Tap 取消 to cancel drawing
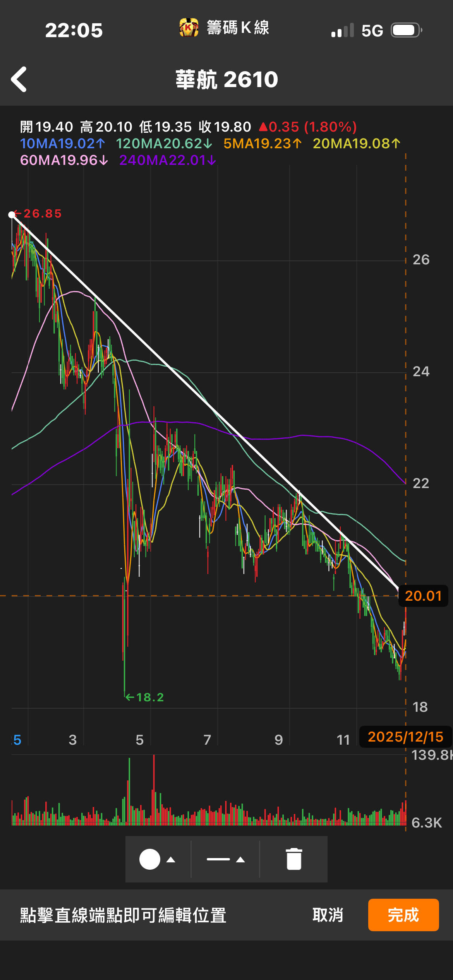This screenshot has height=980, width=453. [328, 915]
